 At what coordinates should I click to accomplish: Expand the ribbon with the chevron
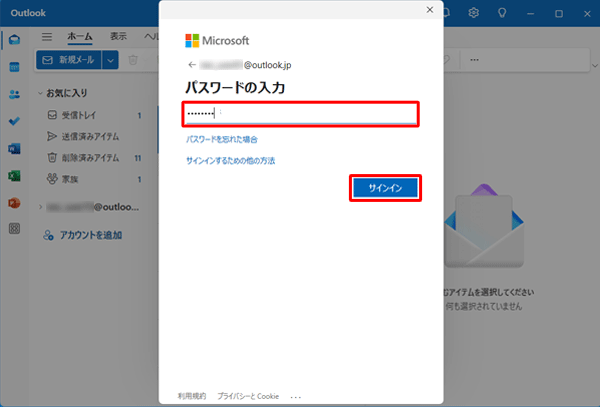(595, 65)
